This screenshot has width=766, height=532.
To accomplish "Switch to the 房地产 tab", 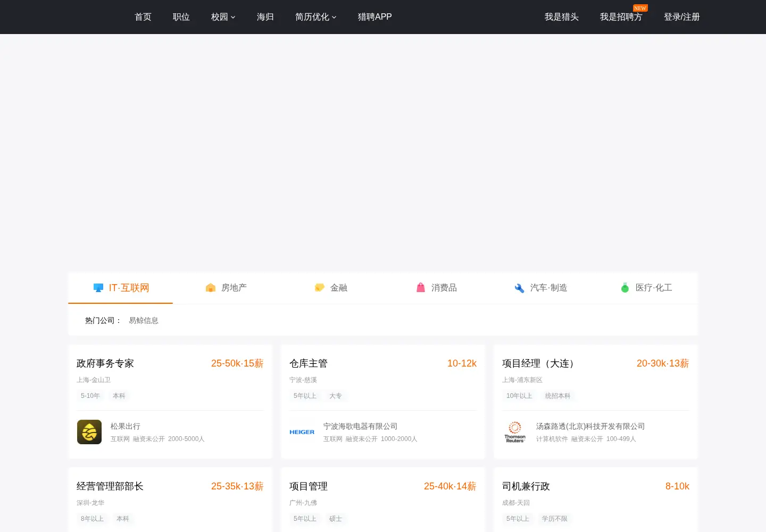I will coord(226,288).
